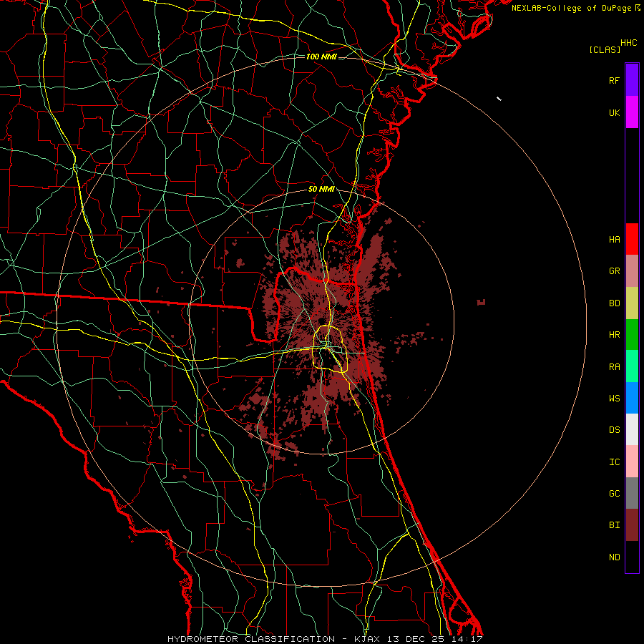
Task: Click the 'KJAX' radar site identifier
Action: pos(367,639)
